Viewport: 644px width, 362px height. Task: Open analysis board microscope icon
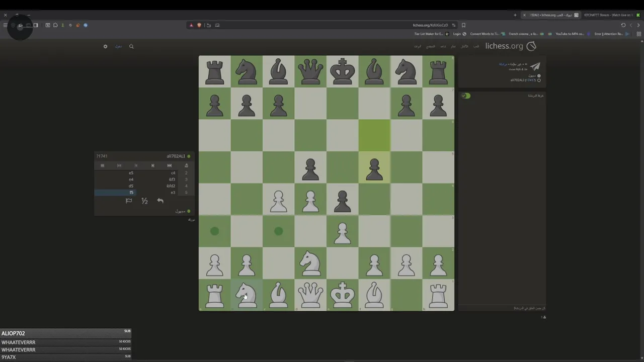[186, 165]
